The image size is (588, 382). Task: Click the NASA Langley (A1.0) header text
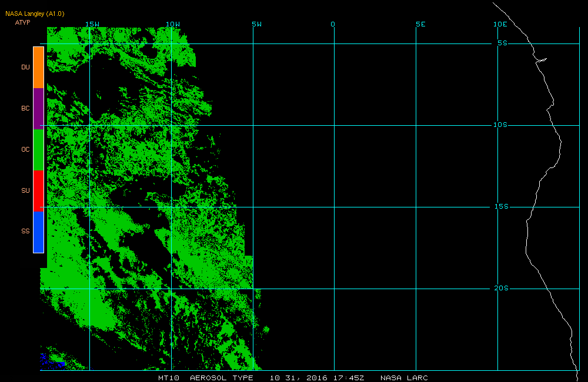click(x=35, y=14)
